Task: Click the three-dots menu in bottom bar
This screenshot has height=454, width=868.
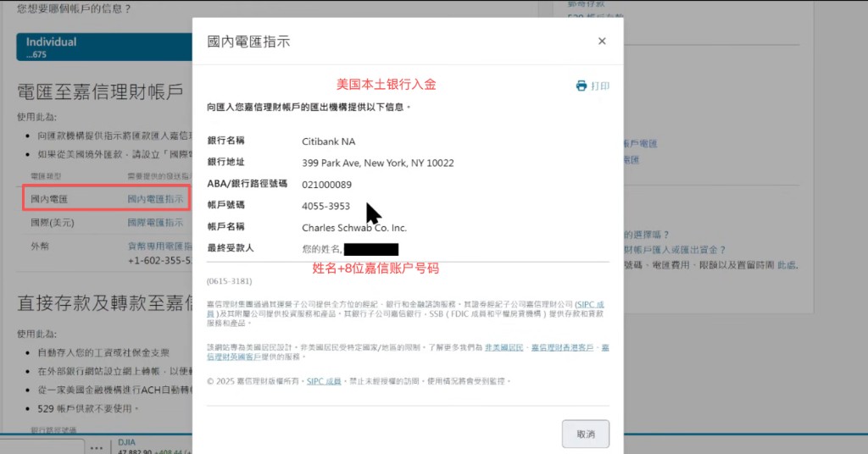Action: click(97, 447)
